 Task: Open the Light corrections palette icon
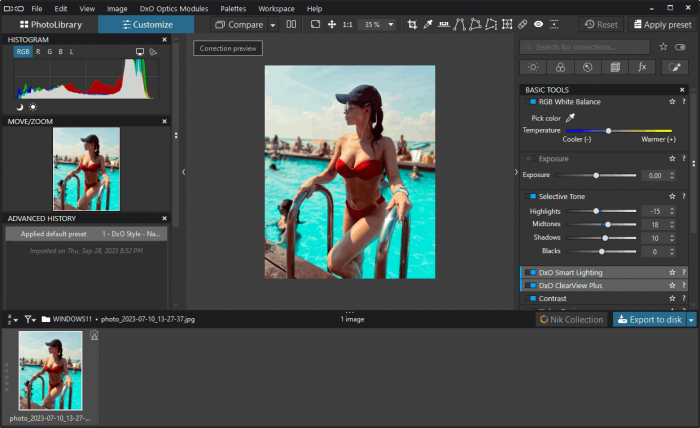[533, 67]
